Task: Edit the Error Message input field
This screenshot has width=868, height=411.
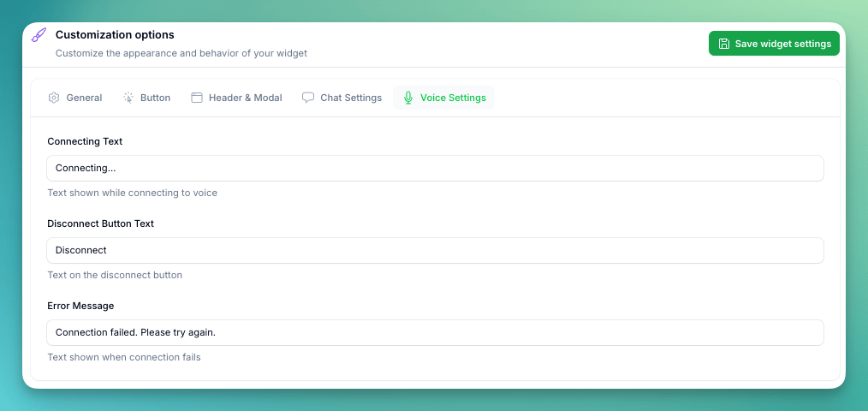Action: pyautogui.click(x=435, y=332)
